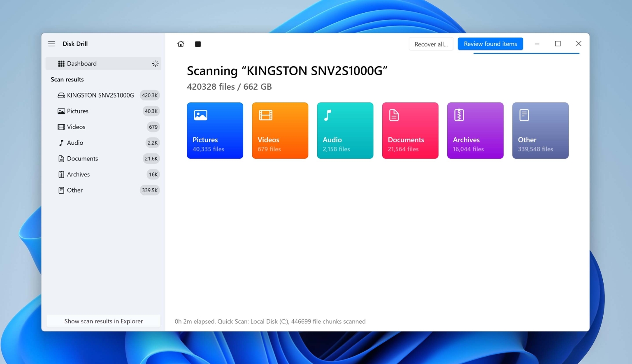This screenshot has height=364, width=632.
Task: Select KINGSTON SNV2S1000G scan result
Action: 103,95
